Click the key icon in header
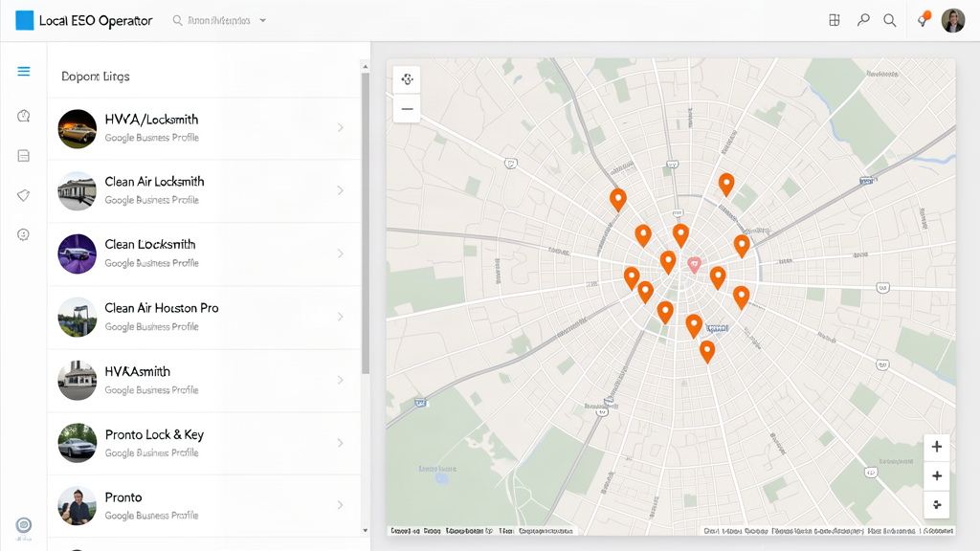This screenshot has width=980, height=551. point(863,21)
